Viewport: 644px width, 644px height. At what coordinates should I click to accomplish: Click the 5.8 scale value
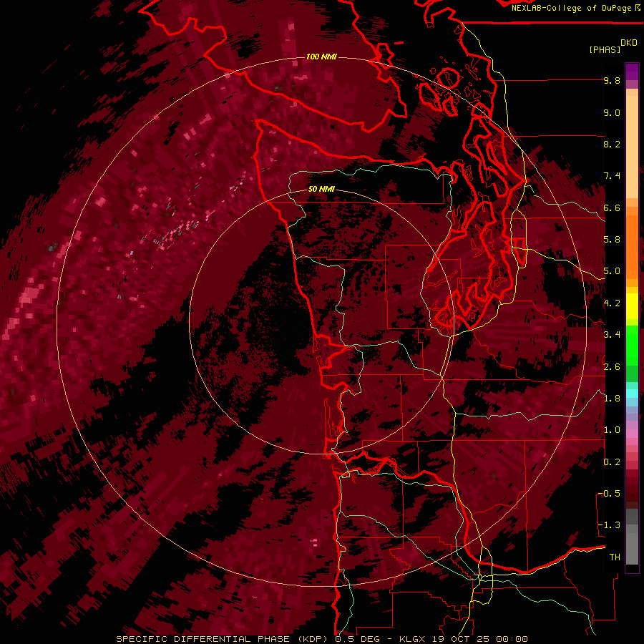pos(612,240)
